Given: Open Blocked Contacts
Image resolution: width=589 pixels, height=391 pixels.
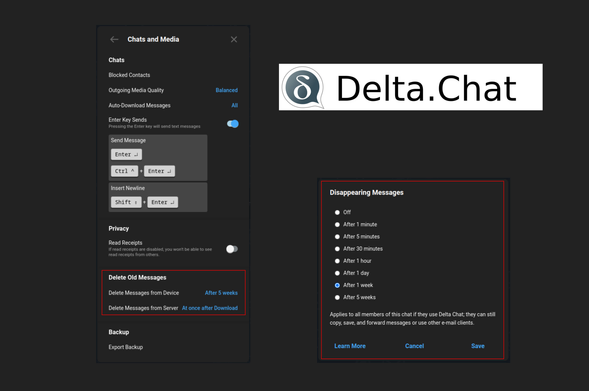Looking at the screenshot, I should (129, 75).
